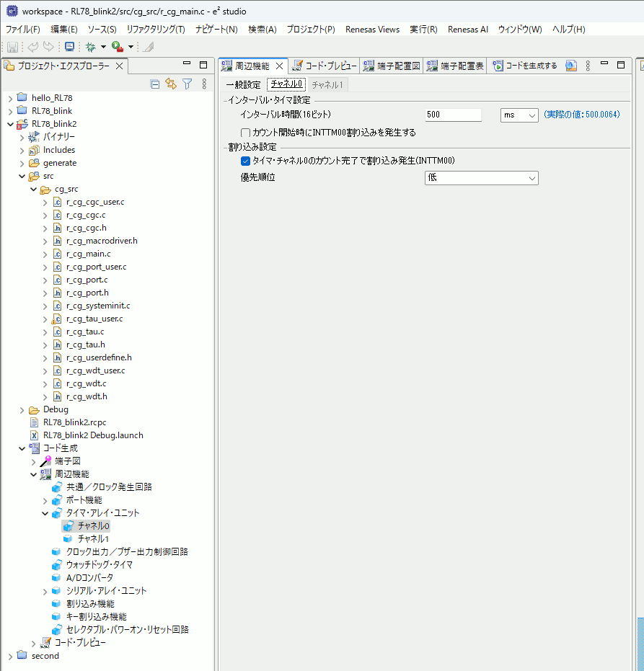Click the コードを生成する generate code button
Viewport: 644px width, 671px height.
coord(525,66)
